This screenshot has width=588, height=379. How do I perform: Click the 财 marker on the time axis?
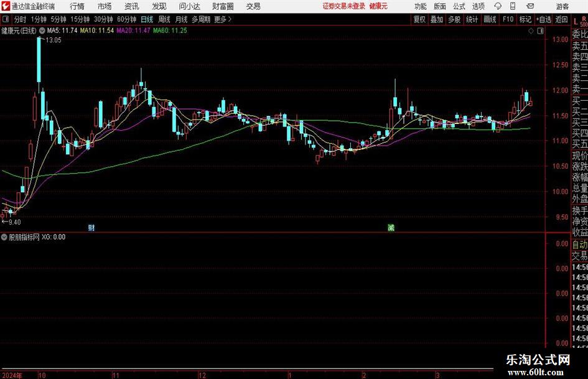[x=91, y=227]
